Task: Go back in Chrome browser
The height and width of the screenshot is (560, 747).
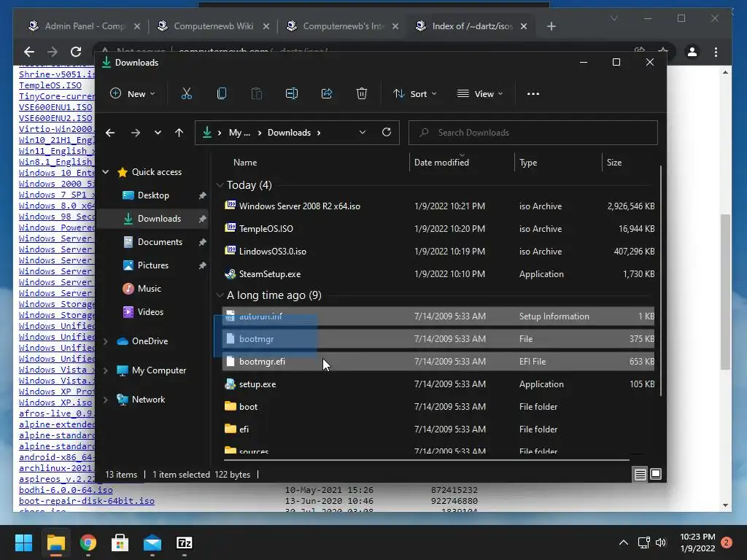Action: tap(29, 52)
